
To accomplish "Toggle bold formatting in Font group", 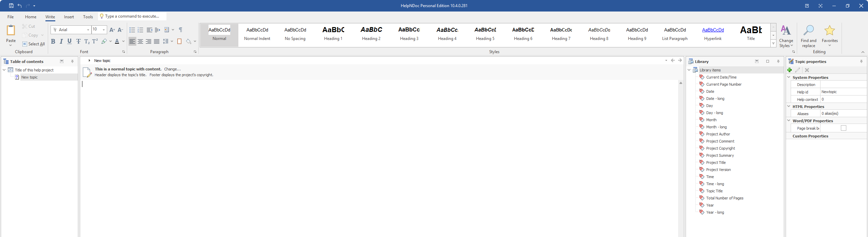I will click(x=53, y=41).
